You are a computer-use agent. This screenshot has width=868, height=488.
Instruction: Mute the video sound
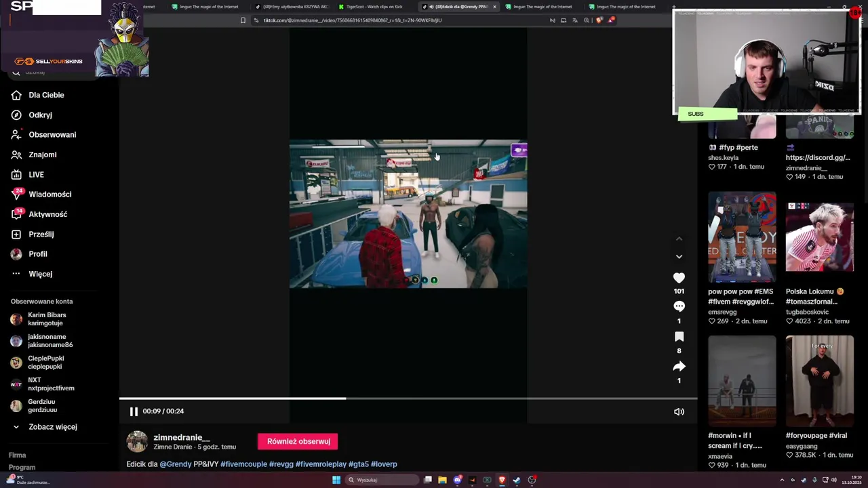[679, 411]
